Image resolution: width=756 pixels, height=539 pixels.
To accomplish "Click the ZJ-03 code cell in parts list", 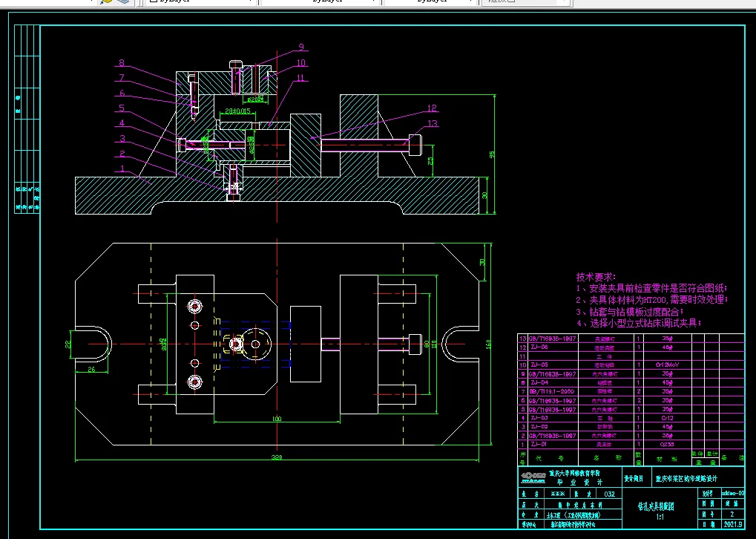I will [553, 418].
